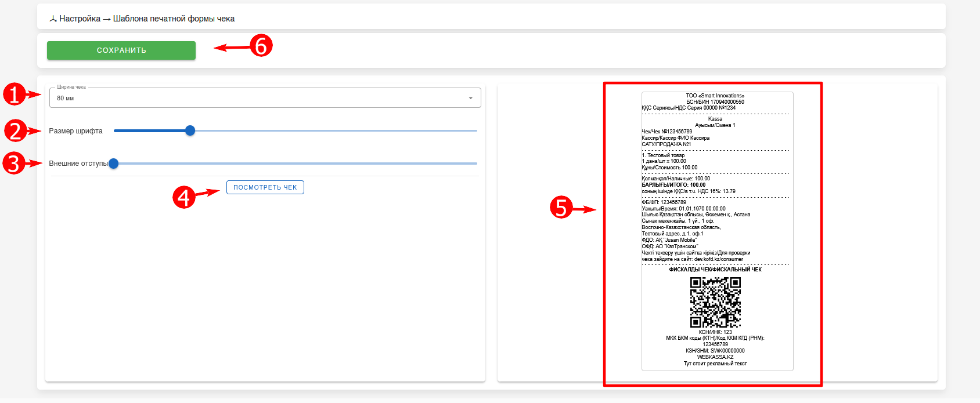Click receipt item 1. Тестовый товар

(664, 155)
